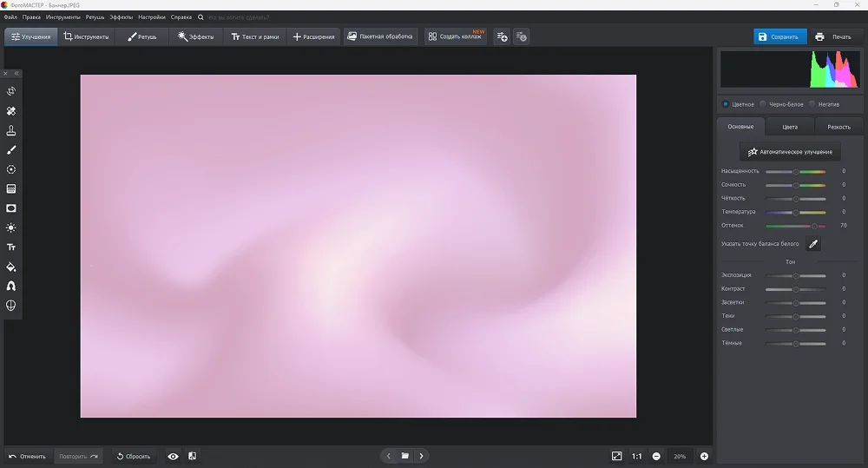Open the Эффекты menu in menu bar
Viewport: 868px width, 468px height.
[x=121, y=16]
